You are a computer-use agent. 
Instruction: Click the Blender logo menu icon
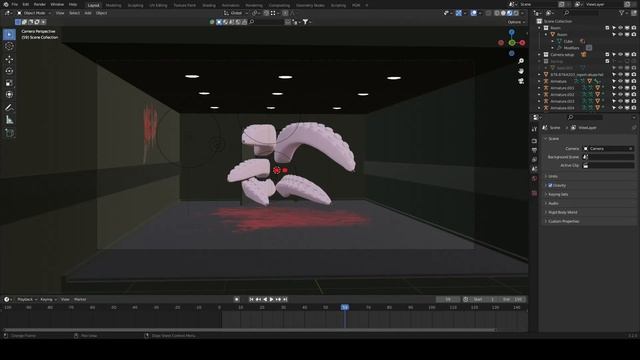pyautogui.click(x=5, y=4)
